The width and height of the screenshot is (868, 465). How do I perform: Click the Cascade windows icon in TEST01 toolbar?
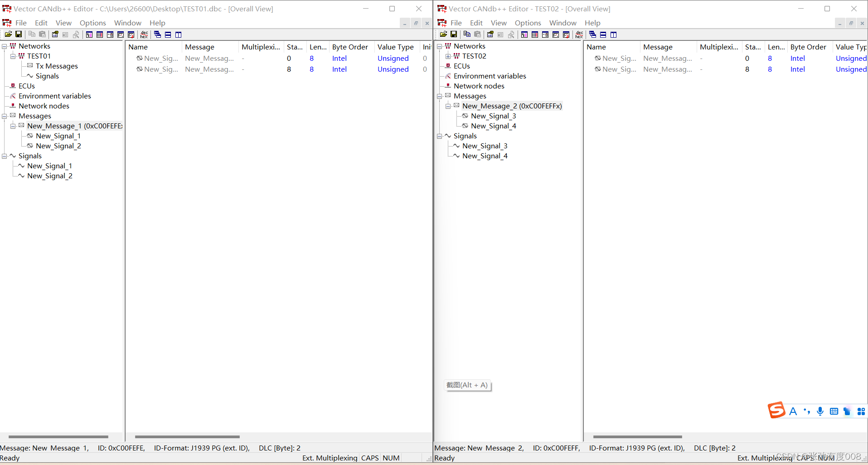[157, 34]
